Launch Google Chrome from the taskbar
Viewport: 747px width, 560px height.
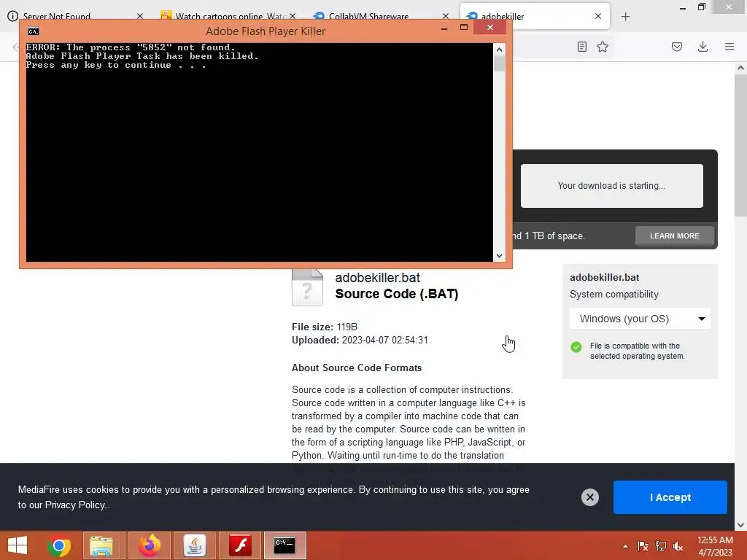(x=59, y=545)
